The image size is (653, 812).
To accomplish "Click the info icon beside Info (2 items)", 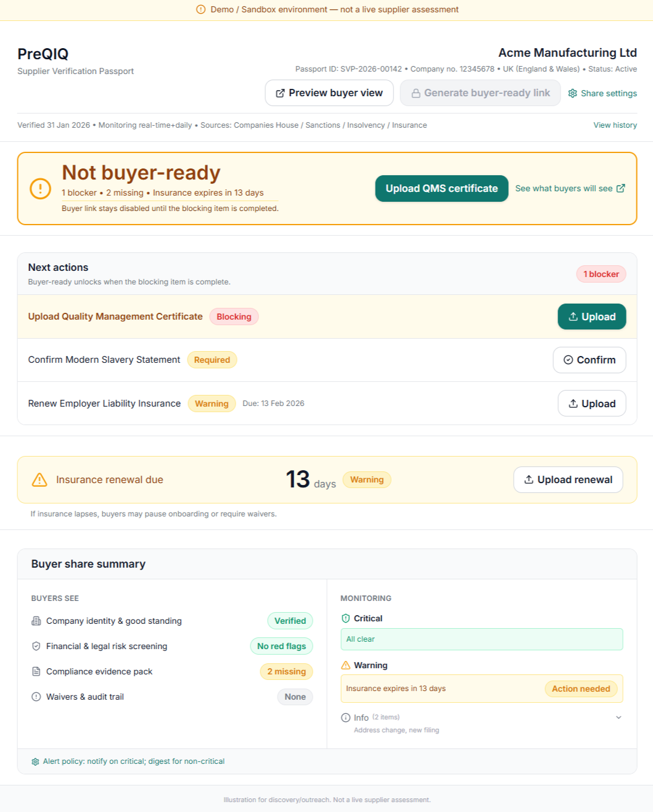I will coord(345,718).
